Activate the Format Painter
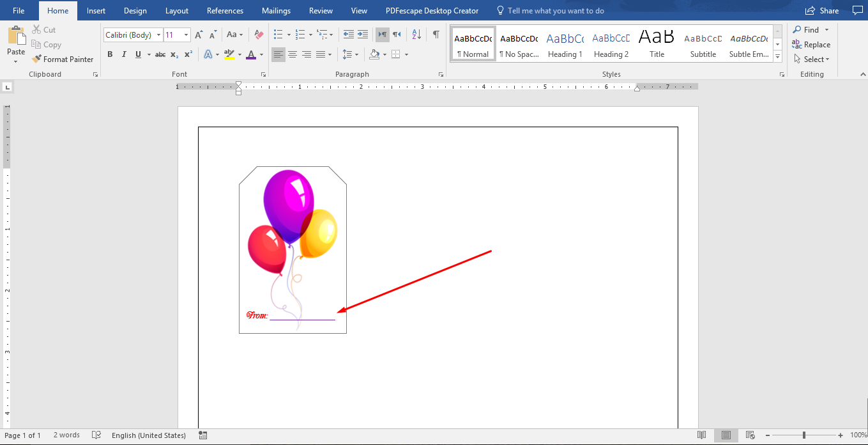This screenshot has height=445, width=868. point(63,59)
